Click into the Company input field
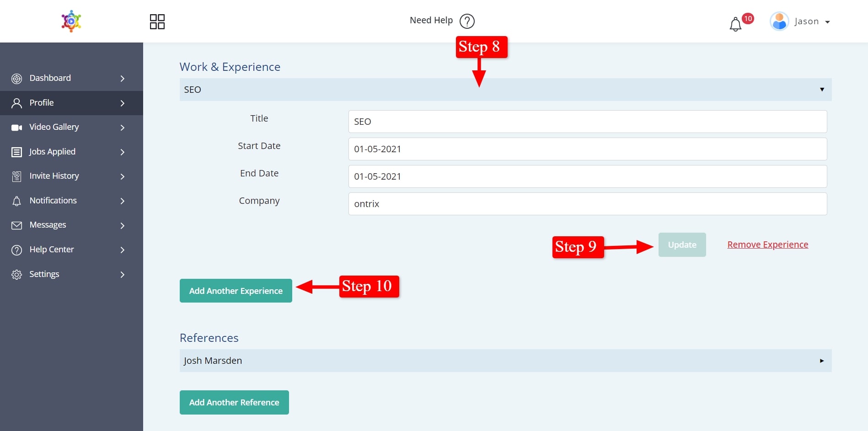This screenshot has width=868, height=431. pos(587,204)
